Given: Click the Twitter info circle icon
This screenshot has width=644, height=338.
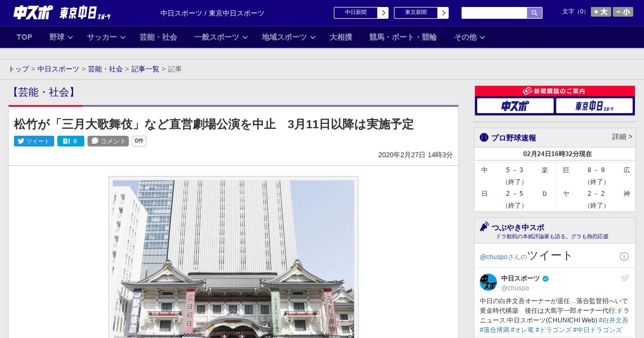Looking at the screenshot, I should tap(624, 256).
